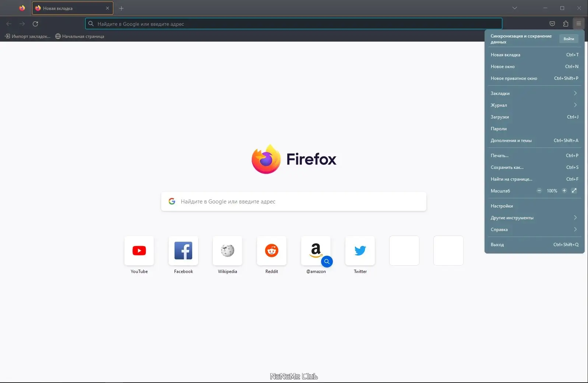Select the Новая вкладка tab

pos(73,8)
